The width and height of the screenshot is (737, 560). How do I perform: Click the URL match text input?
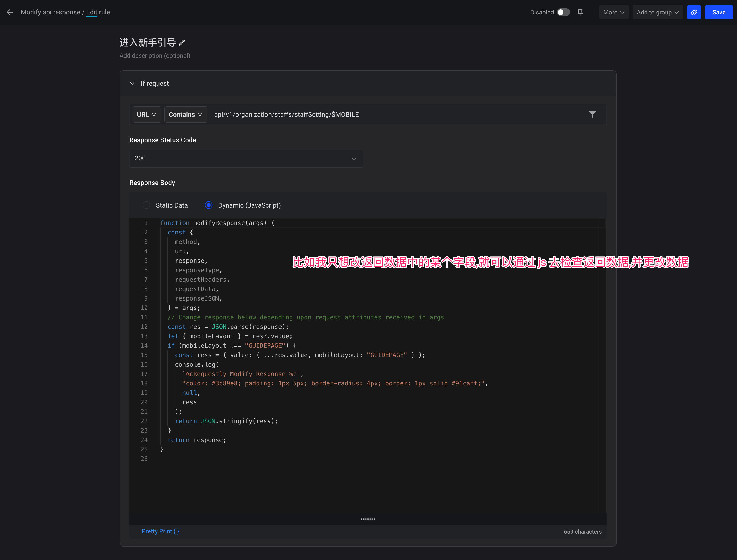click(x=397, y=115)
